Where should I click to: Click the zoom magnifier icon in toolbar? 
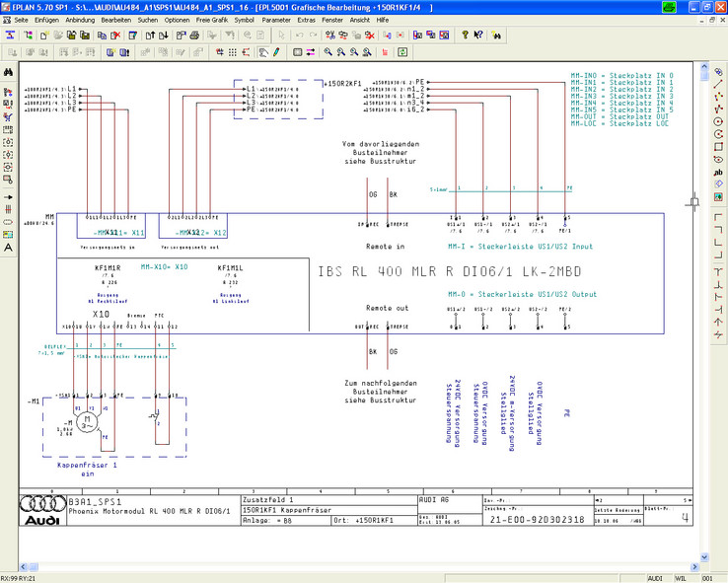click(x=326, y=52)
